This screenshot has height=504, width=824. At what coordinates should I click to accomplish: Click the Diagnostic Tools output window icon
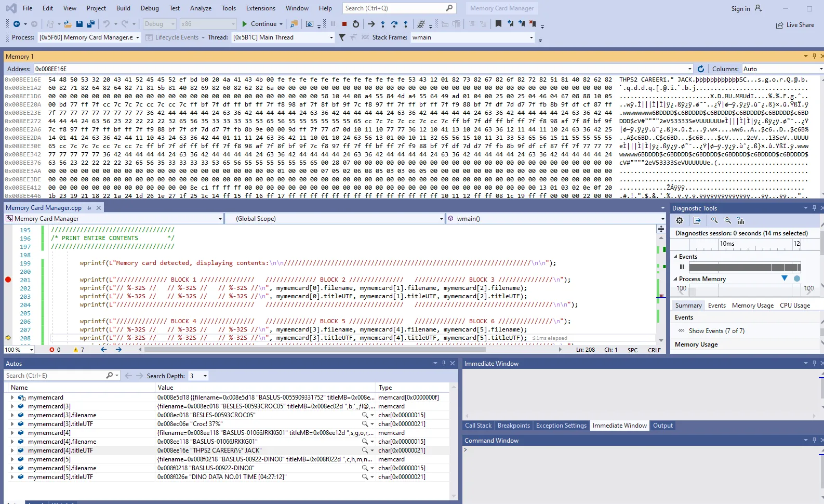click(x=697, y=220)
